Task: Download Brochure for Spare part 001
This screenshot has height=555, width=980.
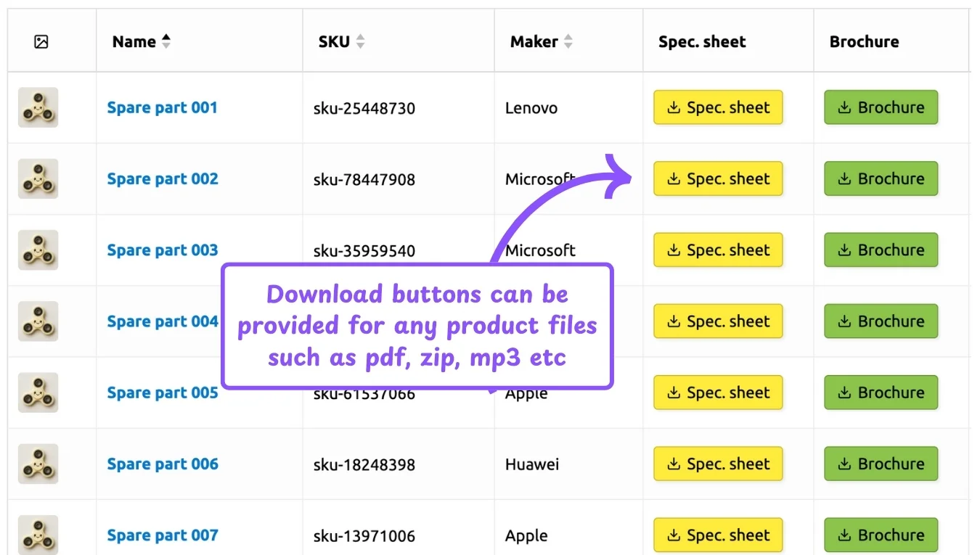Action: pyautogui.click(x=881, y=107)
